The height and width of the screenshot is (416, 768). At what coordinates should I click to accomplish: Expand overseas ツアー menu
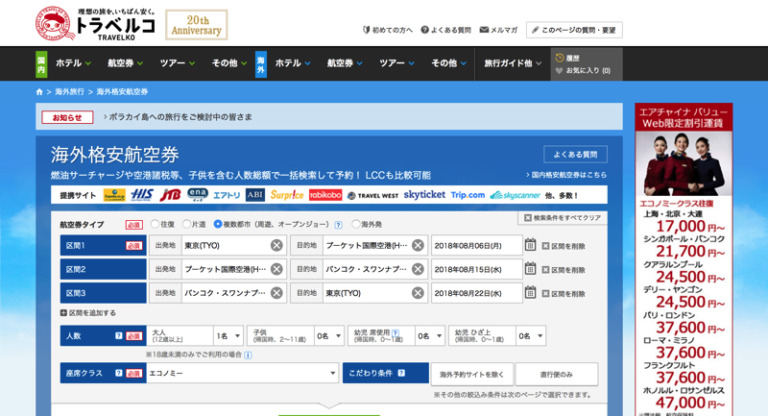coord(397,63)
